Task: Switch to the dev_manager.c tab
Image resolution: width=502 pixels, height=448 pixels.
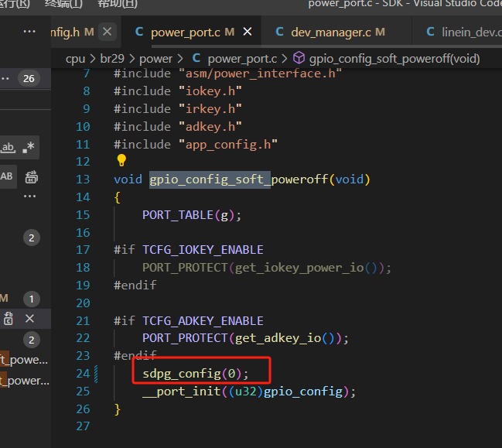Action: (x=338, y=32)
